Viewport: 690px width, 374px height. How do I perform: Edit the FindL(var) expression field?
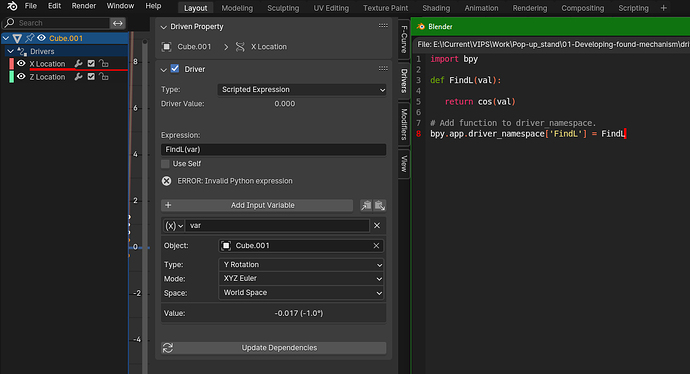(x=274, y=150)
